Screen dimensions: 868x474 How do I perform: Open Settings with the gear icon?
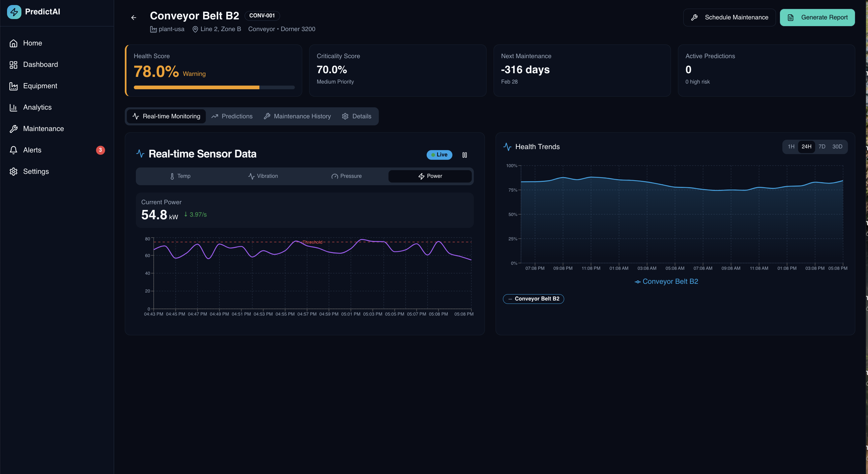click(x=36, y=171)
